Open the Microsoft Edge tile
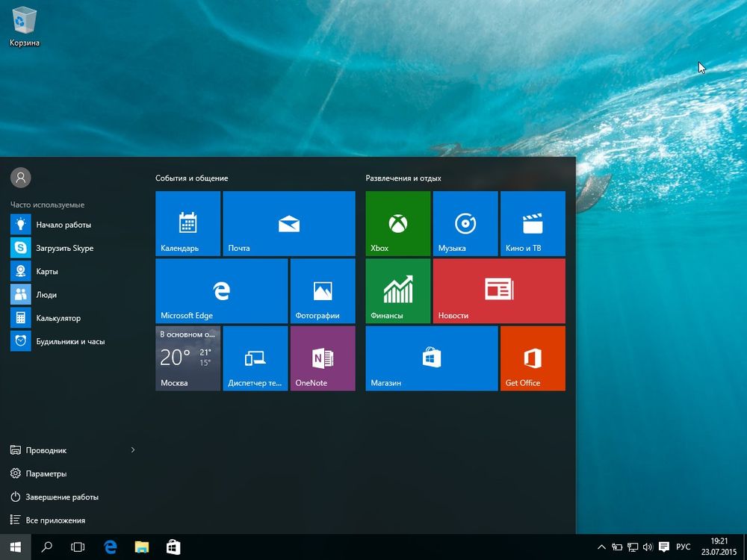Screen dimensions: 747x560 [x=221, y=290]
